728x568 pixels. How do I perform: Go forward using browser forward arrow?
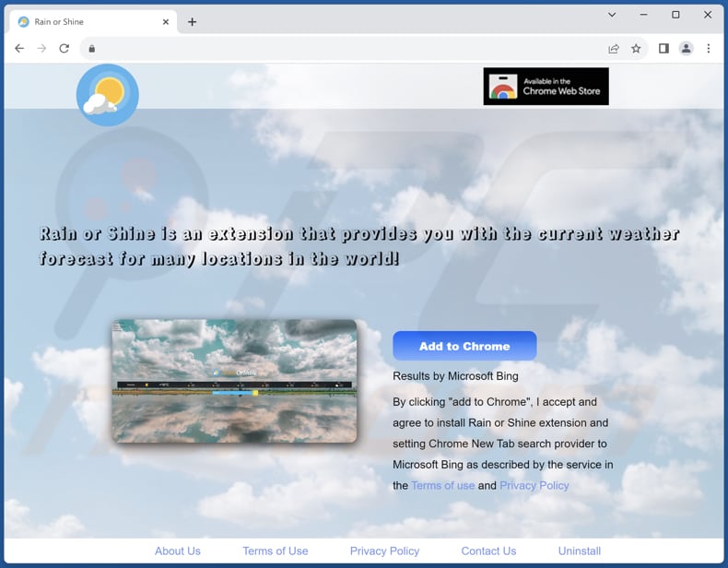point(41,48)
